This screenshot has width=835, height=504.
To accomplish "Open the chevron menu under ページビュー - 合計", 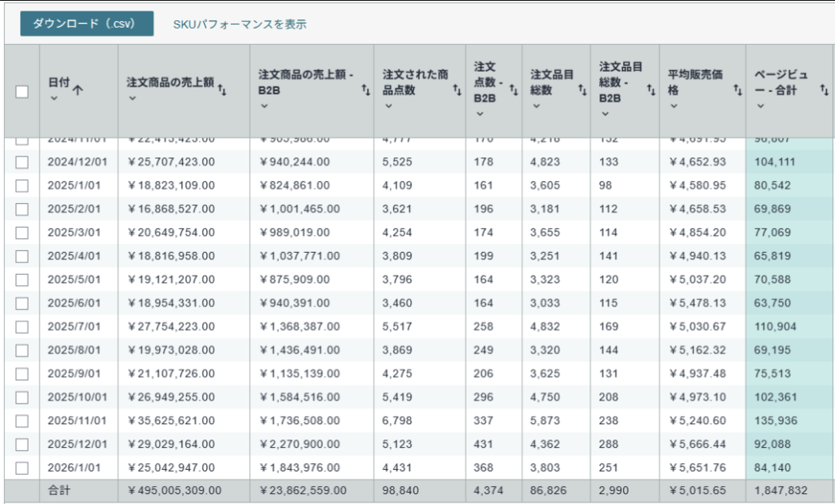I will 760,106.
